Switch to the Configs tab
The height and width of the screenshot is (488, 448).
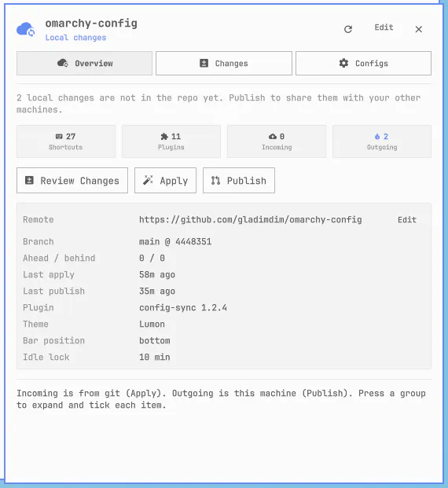point(363,63)
